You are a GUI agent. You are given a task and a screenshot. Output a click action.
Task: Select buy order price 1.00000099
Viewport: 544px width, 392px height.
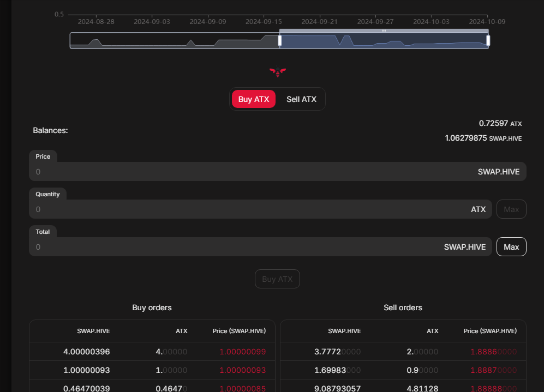coord(242,352)
